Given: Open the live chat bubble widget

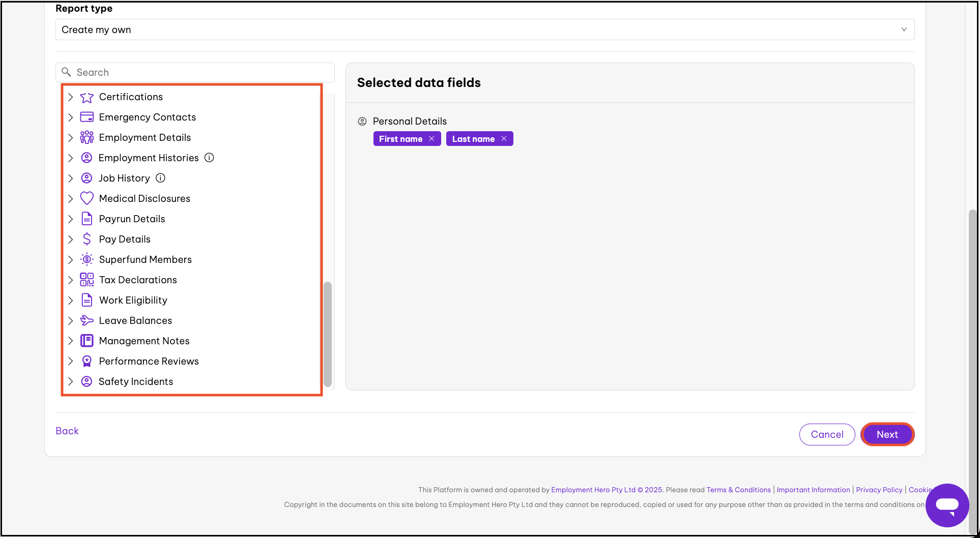Looking at the screenshot, I should click(x=946, y=505).
